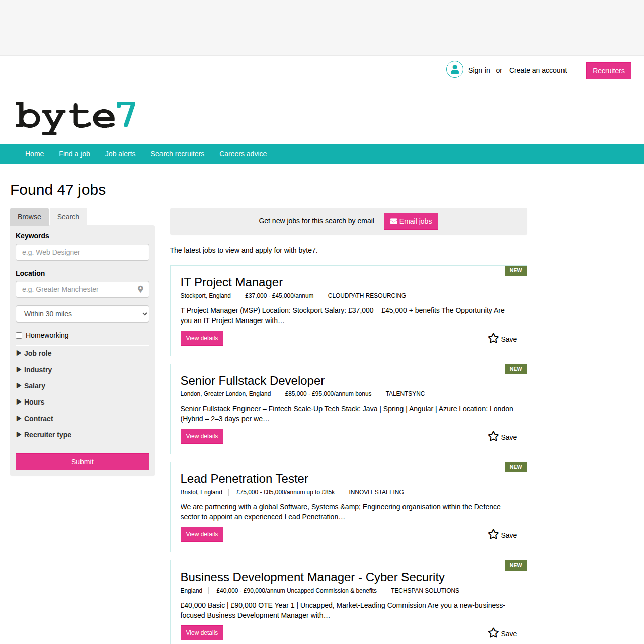Click the star to save Lead Penetration Tester job

(x=493, y=534)
